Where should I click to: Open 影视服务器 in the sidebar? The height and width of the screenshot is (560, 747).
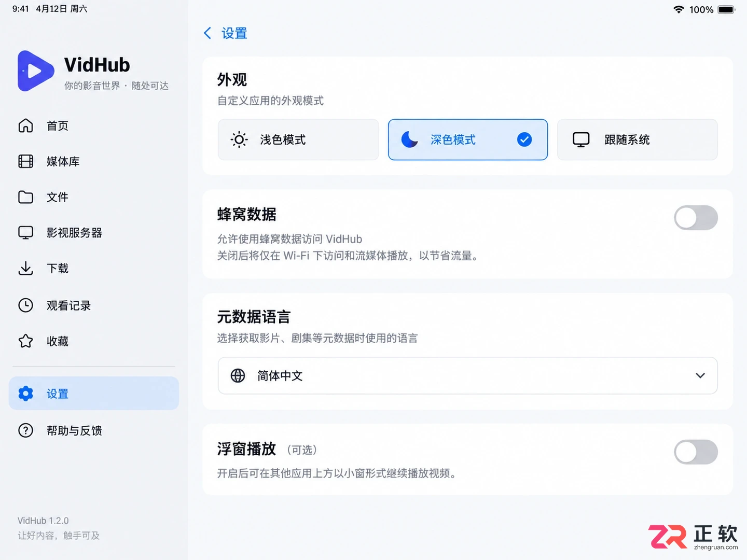94,232
